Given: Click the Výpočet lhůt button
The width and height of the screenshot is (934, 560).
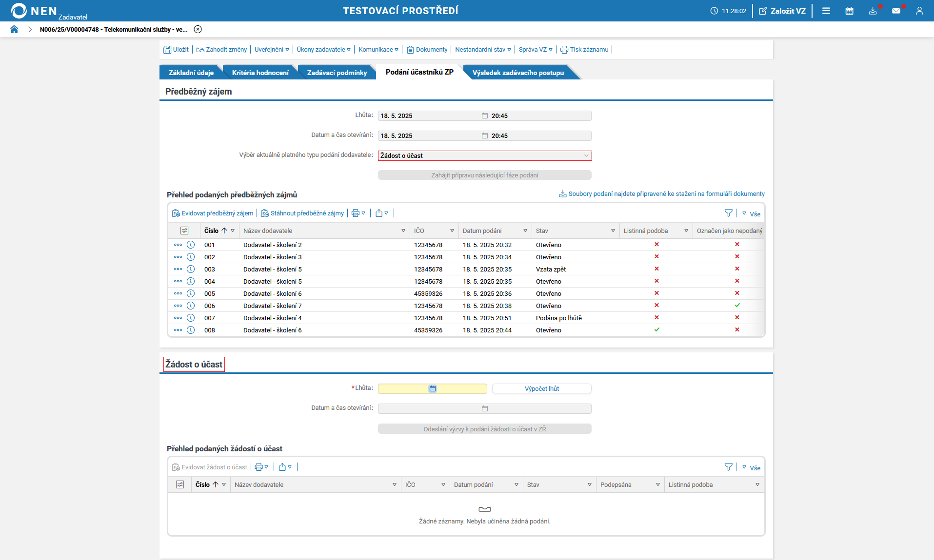Looking at the screenshot, I should (542, 388).
